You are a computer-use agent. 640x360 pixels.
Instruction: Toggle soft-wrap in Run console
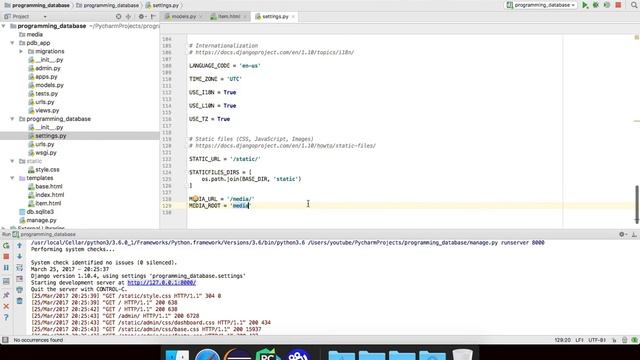19,268
